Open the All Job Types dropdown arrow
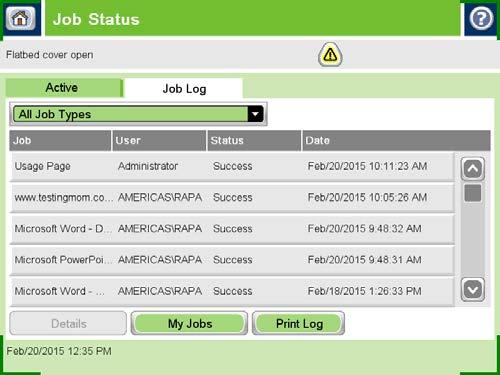 (256, 114)
